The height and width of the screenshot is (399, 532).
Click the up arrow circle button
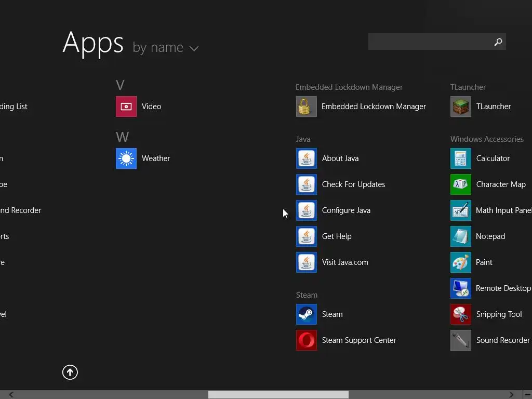click(70, 372)
